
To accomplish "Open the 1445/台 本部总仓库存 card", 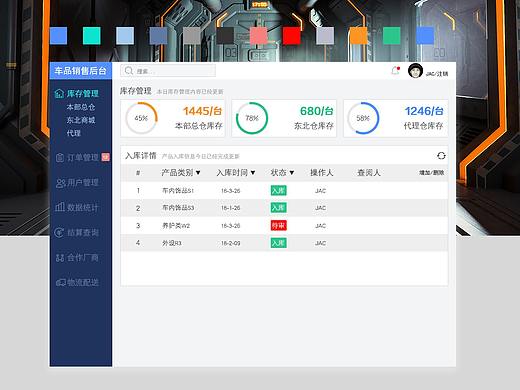I will pyautogui.click(x=173, y=118).
